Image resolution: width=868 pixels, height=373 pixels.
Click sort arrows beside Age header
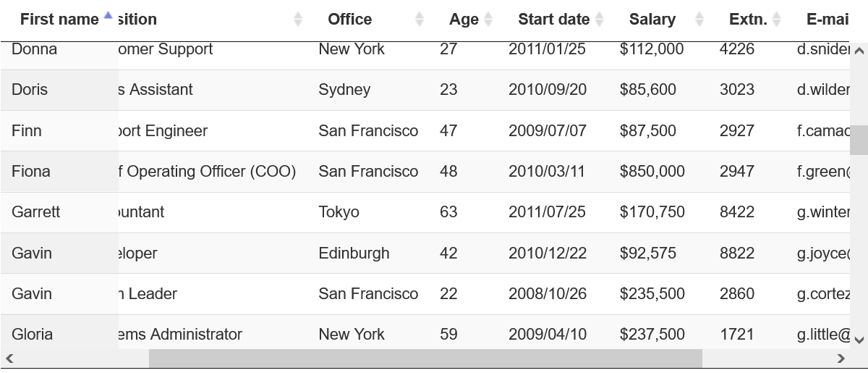pos(488,20)
